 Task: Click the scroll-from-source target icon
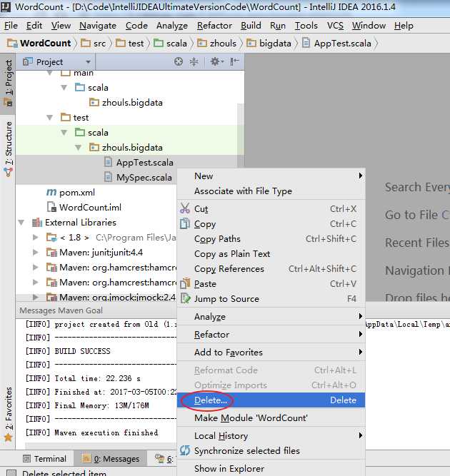(179, 61)
